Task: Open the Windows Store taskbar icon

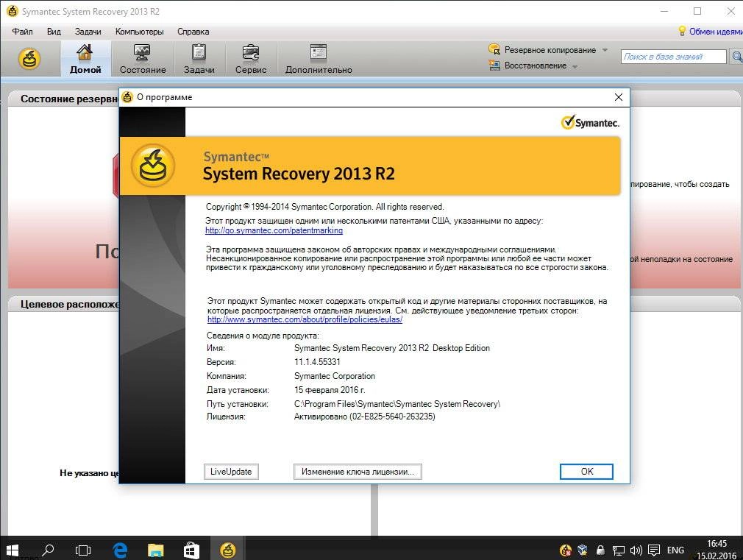Action: pyautogui.click(x=191, y=550)
